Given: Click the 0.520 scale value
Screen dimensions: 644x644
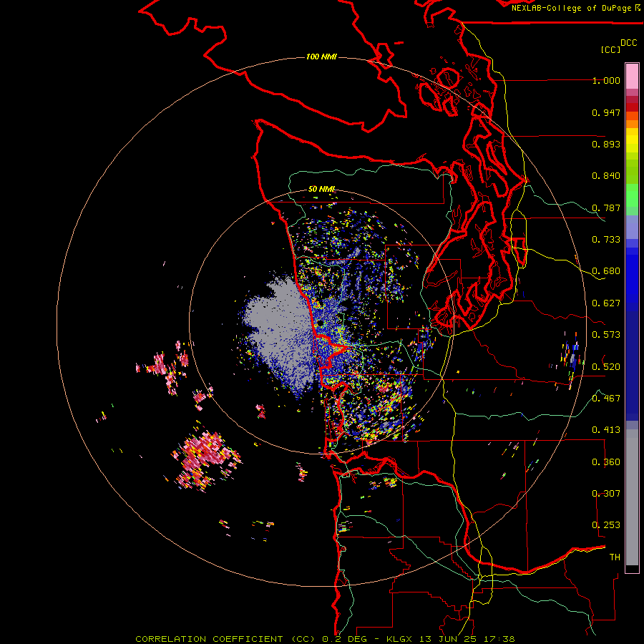Looking at the screenshot, I should 606,366.
